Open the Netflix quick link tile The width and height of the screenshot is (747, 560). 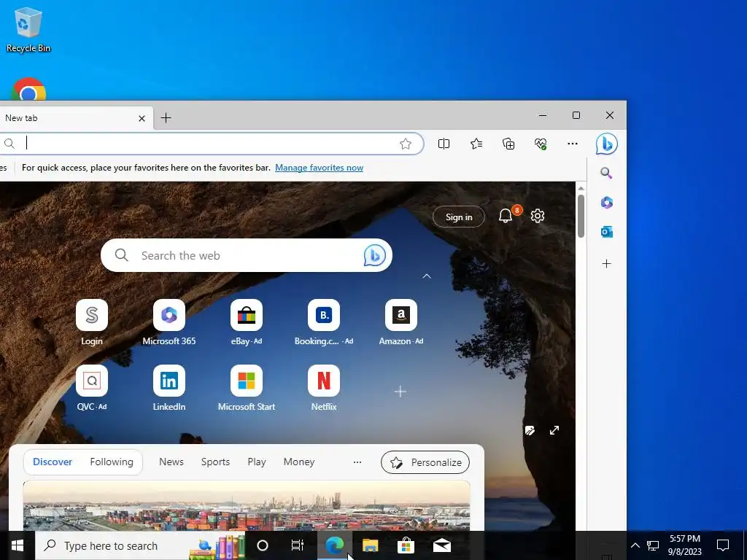(x=324, y=388)
